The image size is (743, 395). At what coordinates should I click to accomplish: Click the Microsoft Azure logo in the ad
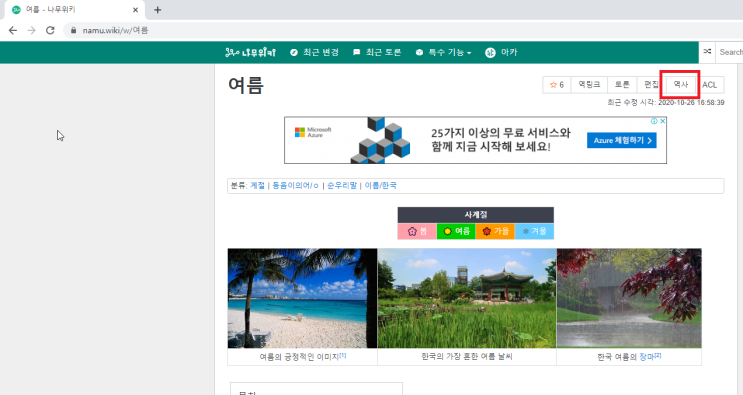click(x=313, y=132)
